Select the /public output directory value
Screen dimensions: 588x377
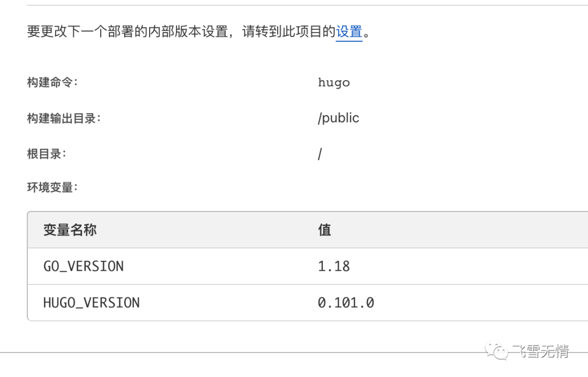(338, 118)
